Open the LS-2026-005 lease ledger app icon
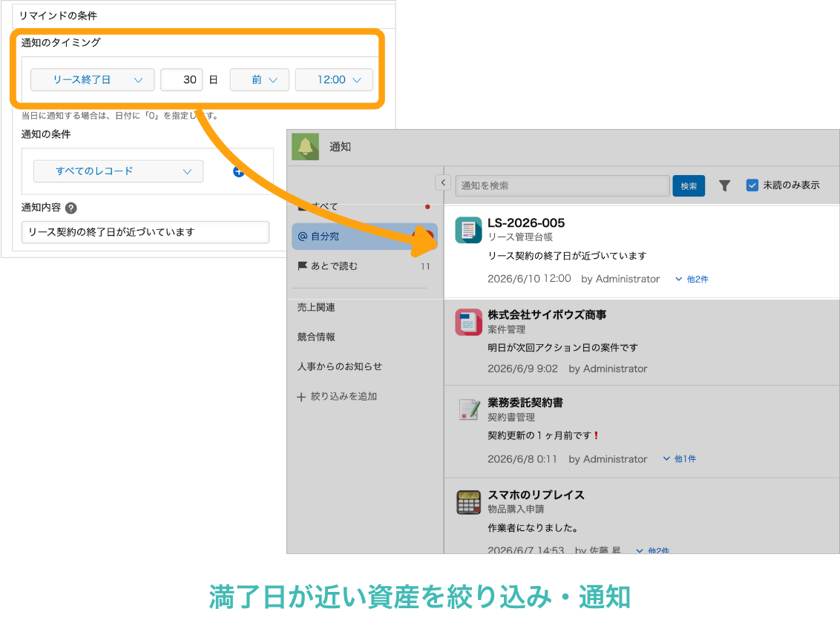Screen dimensions: 840x626 coord(468,230)
